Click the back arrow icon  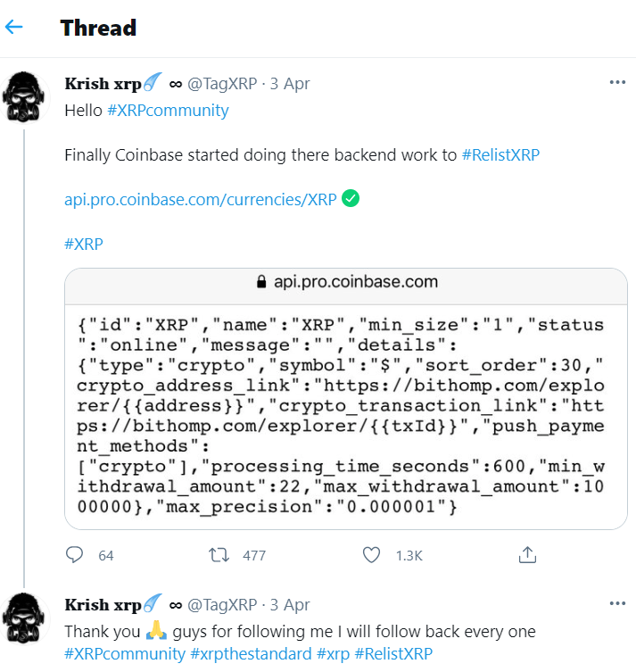tap(14, 28)
